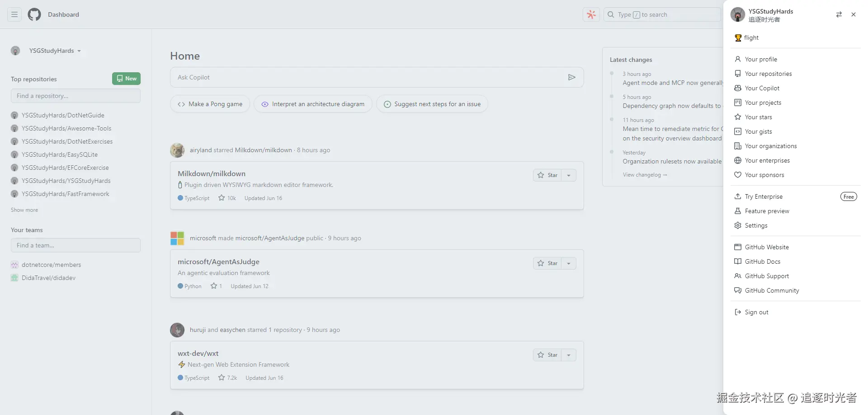Viewport: 868px width, 415px height.
Task: Open YSGStudyHards/FastFramework repository
Action: 66,194
